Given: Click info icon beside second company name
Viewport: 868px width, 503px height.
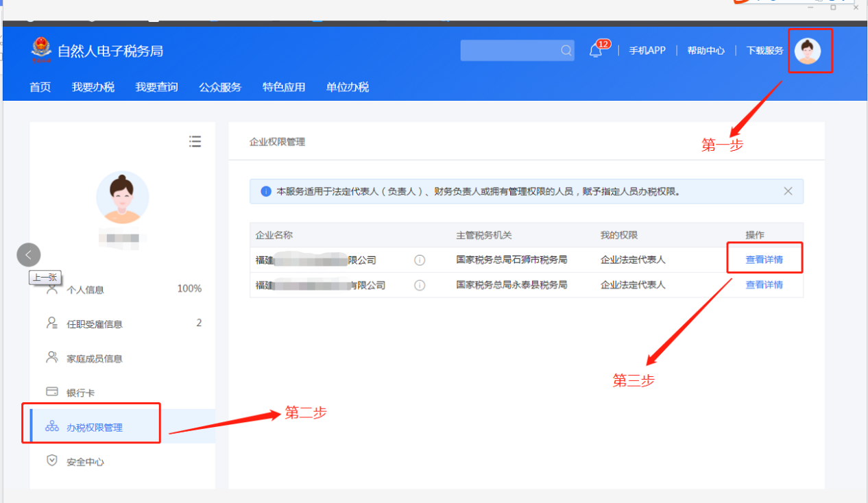Looking at the screenshot, I should [420, 285].
